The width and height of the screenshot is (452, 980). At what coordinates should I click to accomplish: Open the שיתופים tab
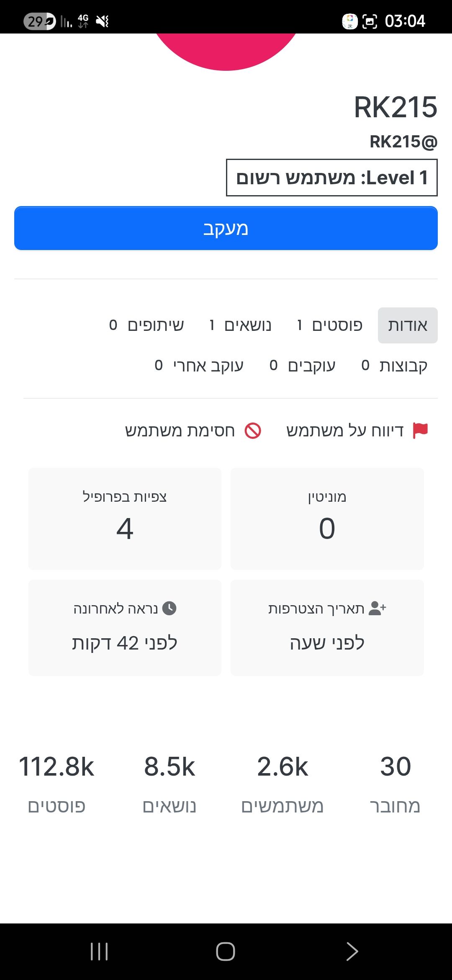click(x=146, y=325)
